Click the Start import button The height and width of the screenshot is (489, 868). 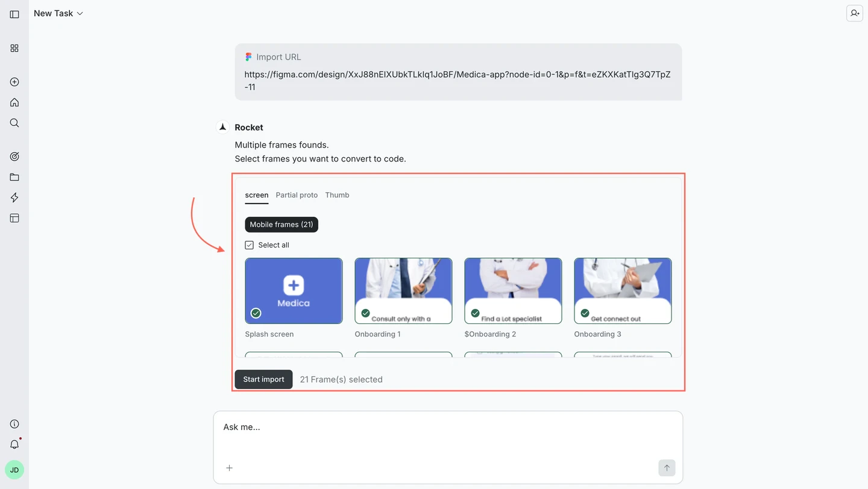tap(263, 379)
